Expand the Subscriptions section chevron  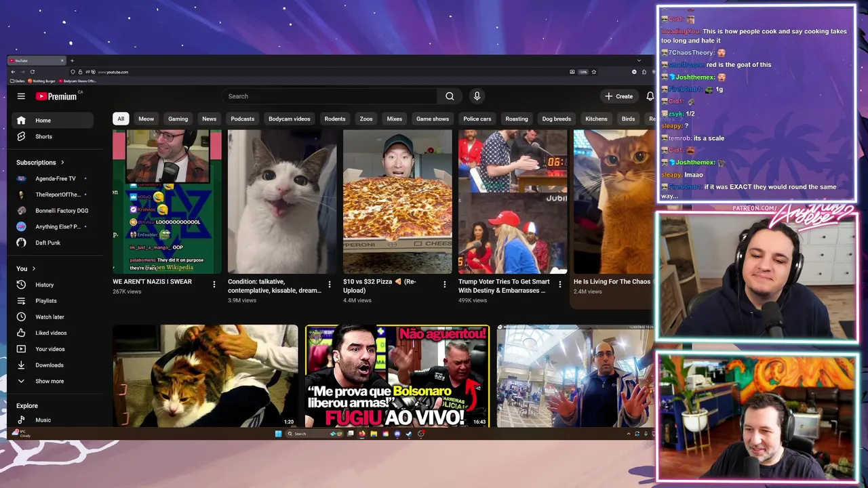click(62, 163)
